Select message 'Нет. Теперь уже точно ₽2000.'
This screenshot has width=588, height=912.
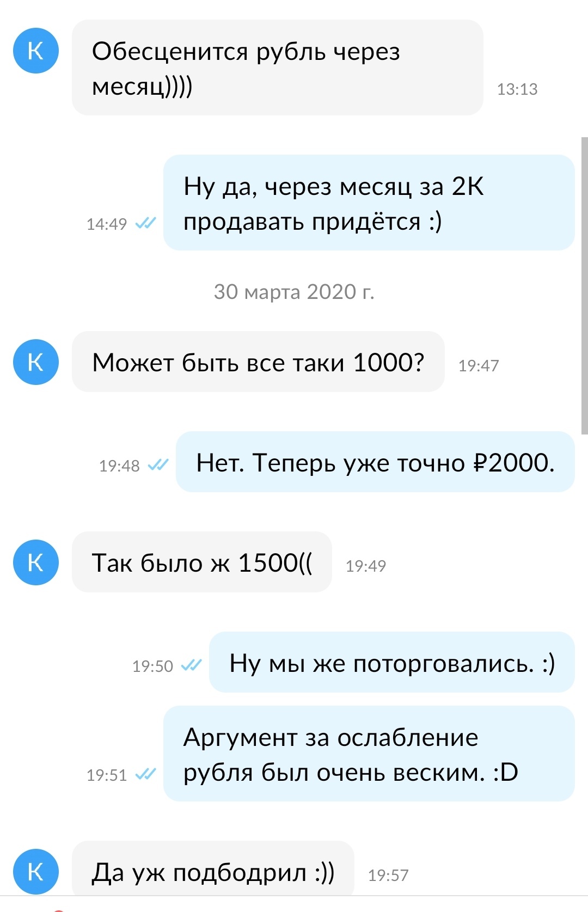[375, 462]
